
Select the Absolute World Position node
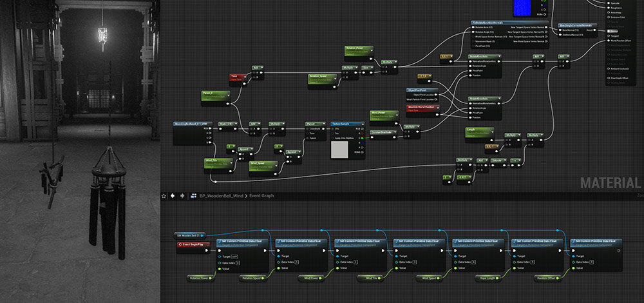coord(423,111)
